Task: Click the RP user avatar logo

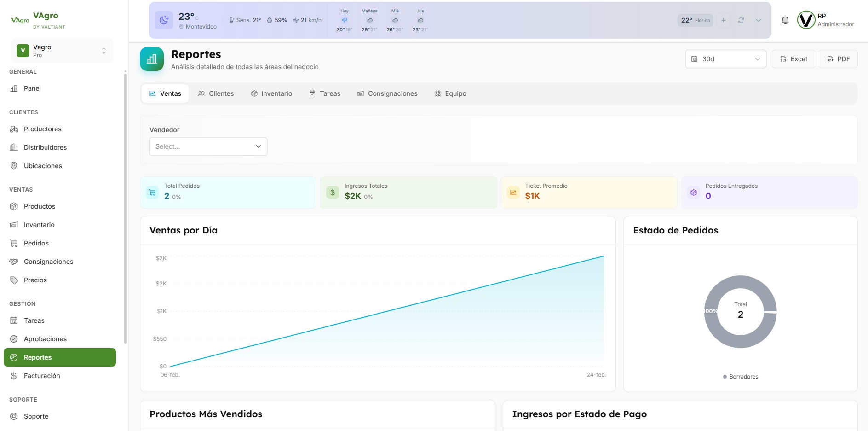Action: point(806,20)
